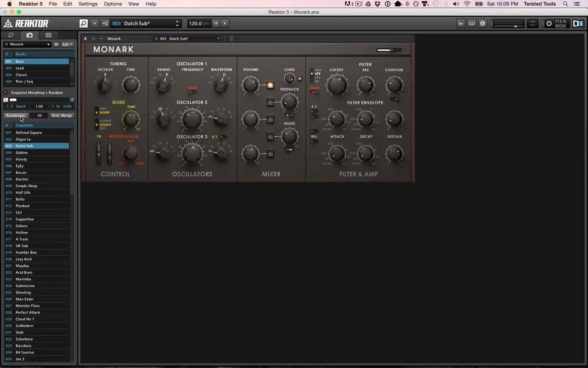
Task: Open the snapshots camera tab in sidebar
Action: point(29,35)
